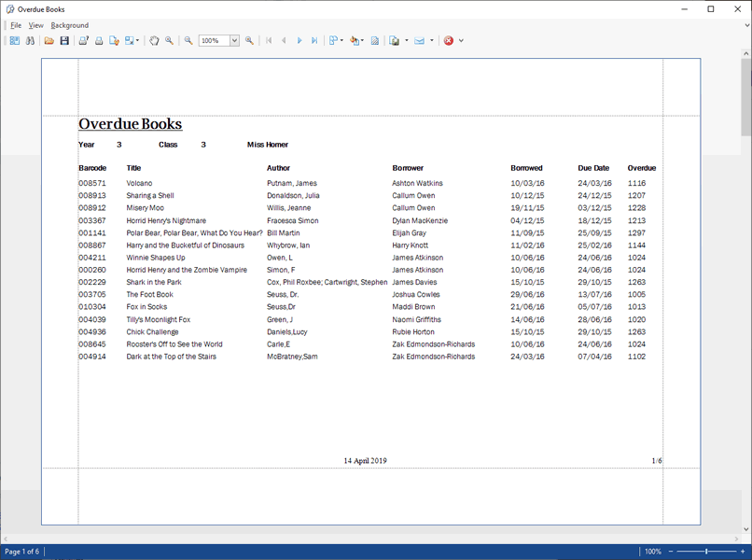
Task: Jump to the last page of the report
Action: coord(314,41)
